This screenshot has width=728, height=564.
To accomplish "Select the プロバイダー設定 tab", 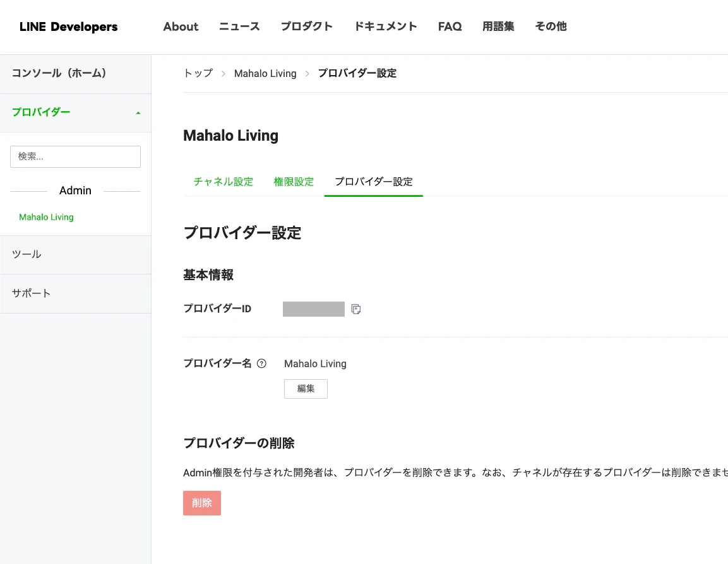I will point(374,182).
